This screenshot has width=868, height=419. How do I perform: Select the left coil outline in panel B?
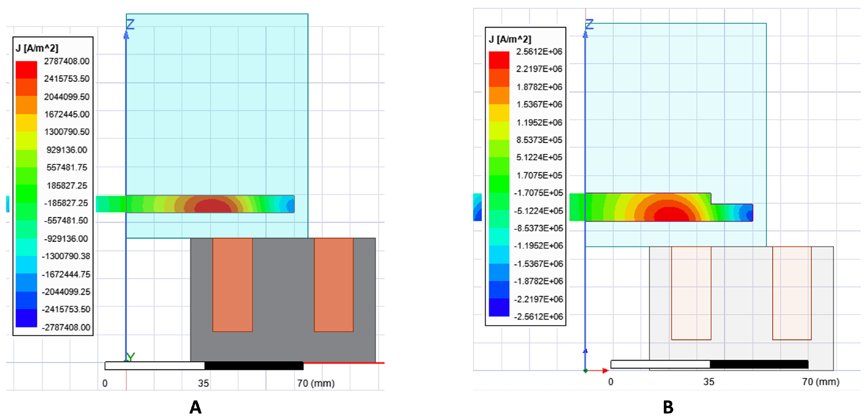691,293
